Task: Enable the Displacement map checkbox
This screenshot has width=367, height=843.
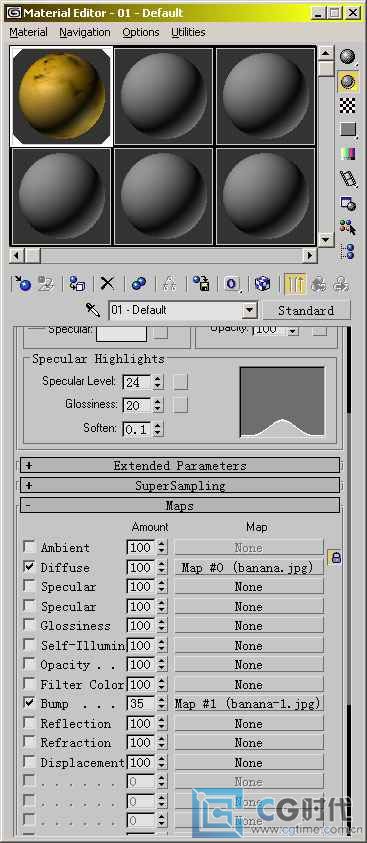Action: [30, 763]
